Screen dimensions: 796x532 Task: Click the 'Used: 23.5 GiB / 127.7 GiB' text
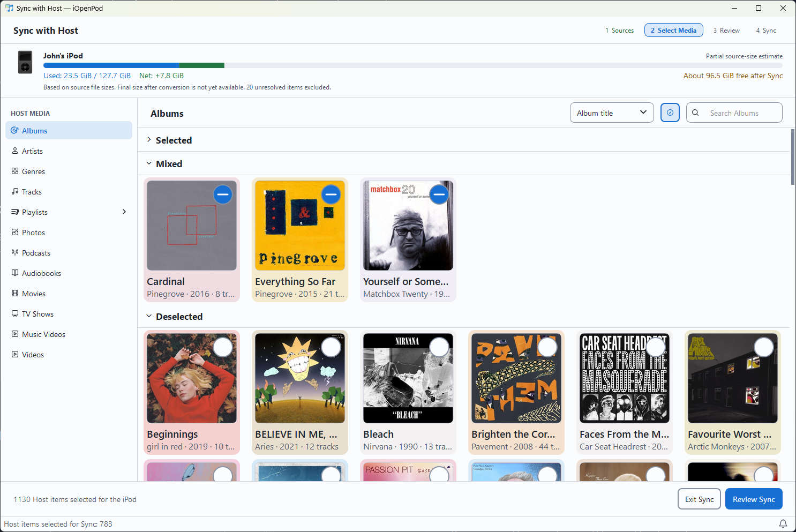(x=87, y=76)
